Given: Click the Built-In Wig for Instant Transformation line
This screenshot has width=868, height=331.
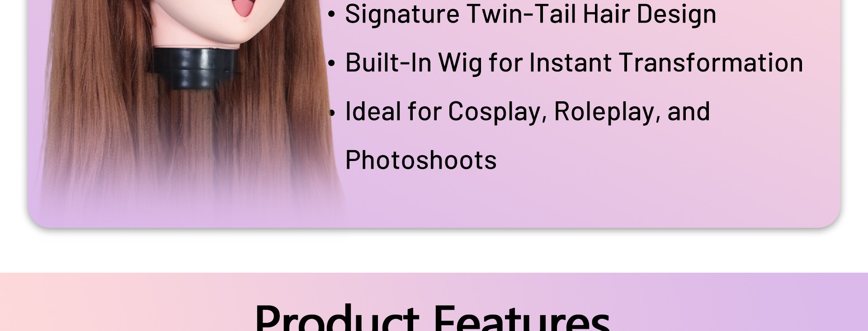Looking at the screenshot, I should (x=574, y=62).
